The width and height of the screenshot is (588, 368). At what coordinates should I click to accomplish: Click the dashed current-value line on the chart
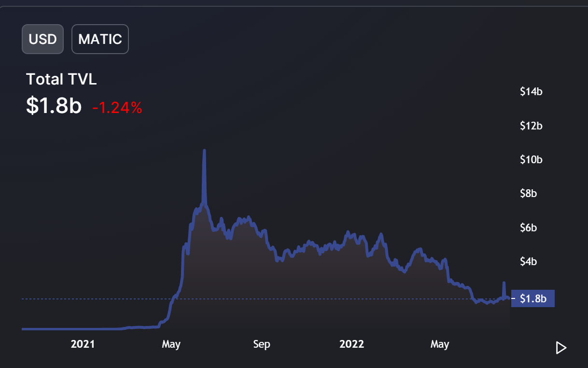tap(97, 299)
